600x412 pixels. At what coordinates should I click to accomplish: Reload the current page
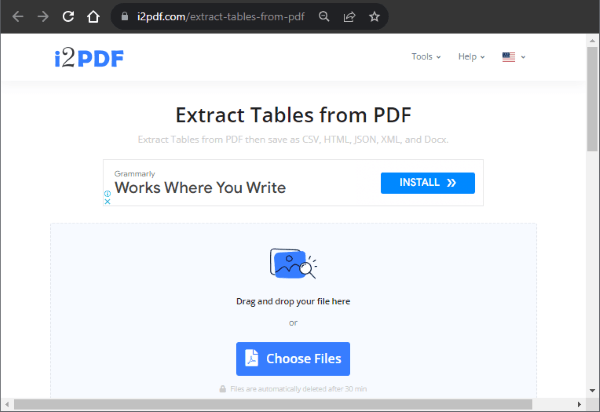(x=68, y=17)
